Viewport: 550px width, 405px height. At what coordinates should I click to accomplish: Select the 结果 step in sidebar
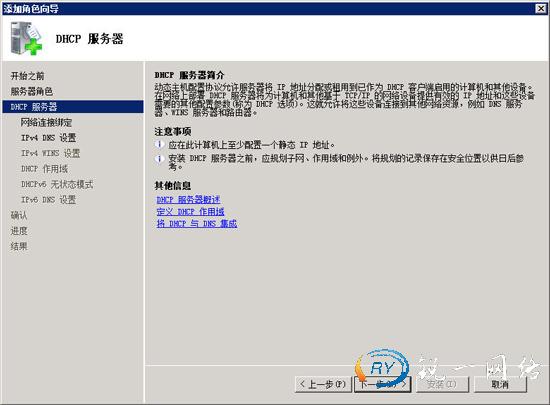tap(19, 246)
